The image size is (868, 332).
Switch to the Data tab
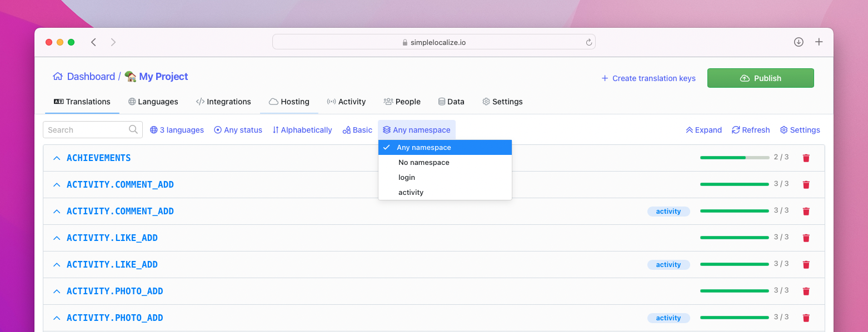tap(451, 102)
